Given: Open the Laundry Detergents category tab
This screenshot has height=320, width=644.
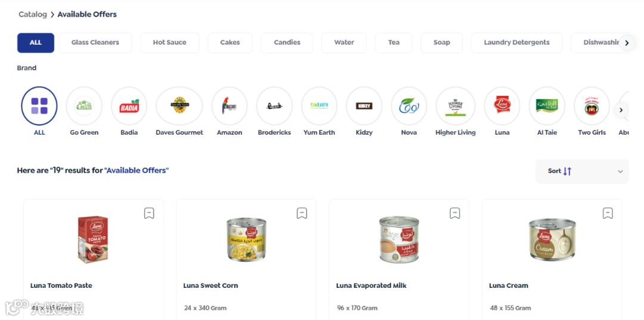Looking at the screenshot, I should click(x=516, y=43).
